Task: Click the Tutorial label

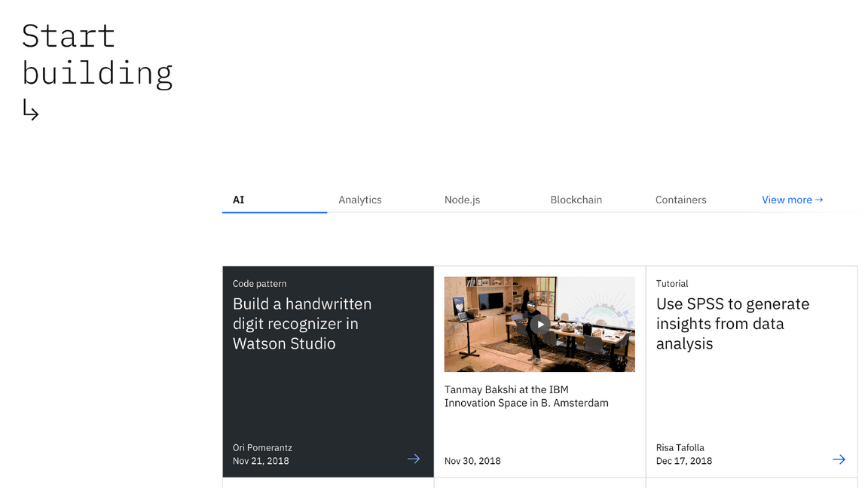Action: [672, 283]
